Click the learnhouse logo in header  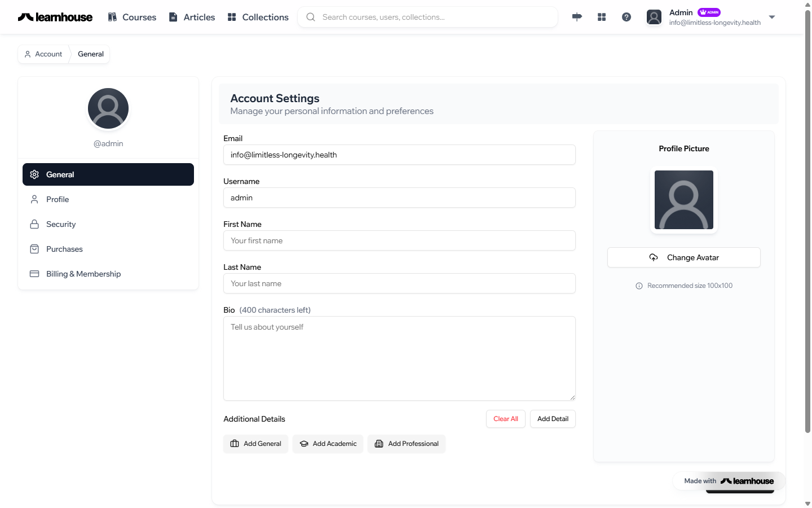pyautogui.click(x=55, y=17)
